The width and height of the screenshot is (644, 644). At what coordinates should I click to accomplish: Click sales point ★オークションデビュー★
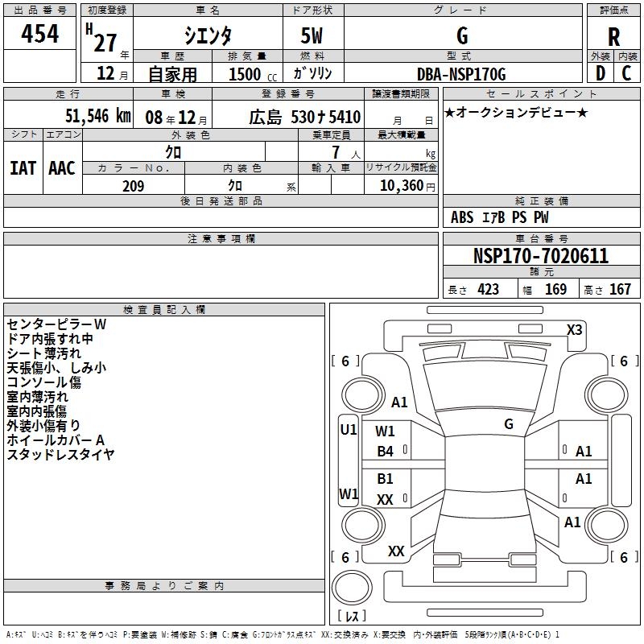(x=516, y=113)
